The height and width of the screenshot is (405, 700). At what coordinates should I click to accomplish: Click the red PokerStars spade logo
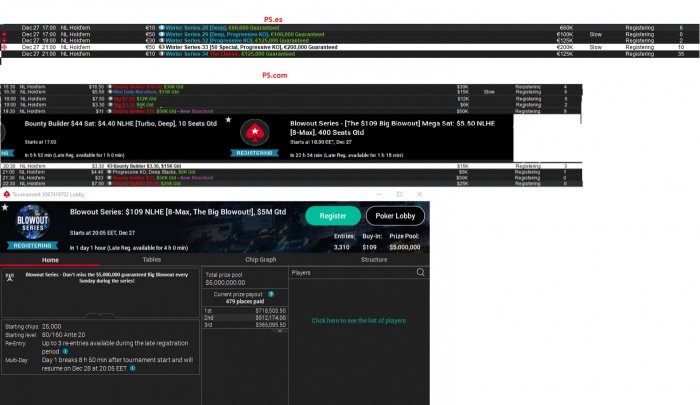coord(254,132)
